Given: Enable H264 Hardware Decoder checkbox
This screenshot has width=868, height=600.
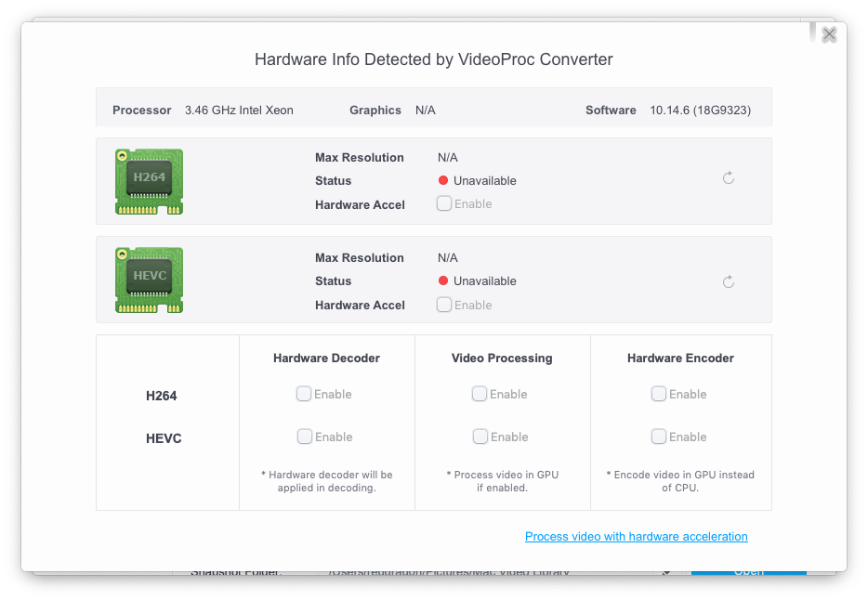Looking at the screenshot, I should point(304,394).
